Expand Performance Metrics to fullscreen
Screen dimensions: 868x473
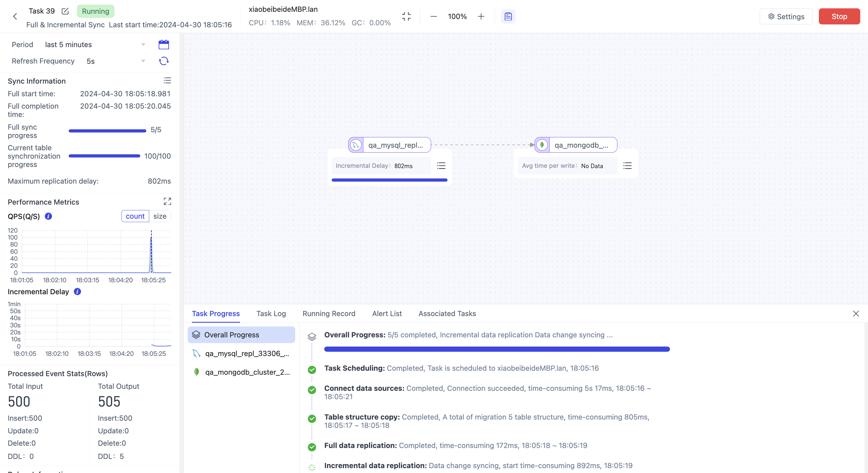167,201
